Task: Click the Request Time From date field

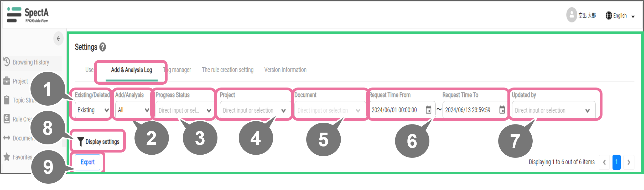Action: (395, 110)
